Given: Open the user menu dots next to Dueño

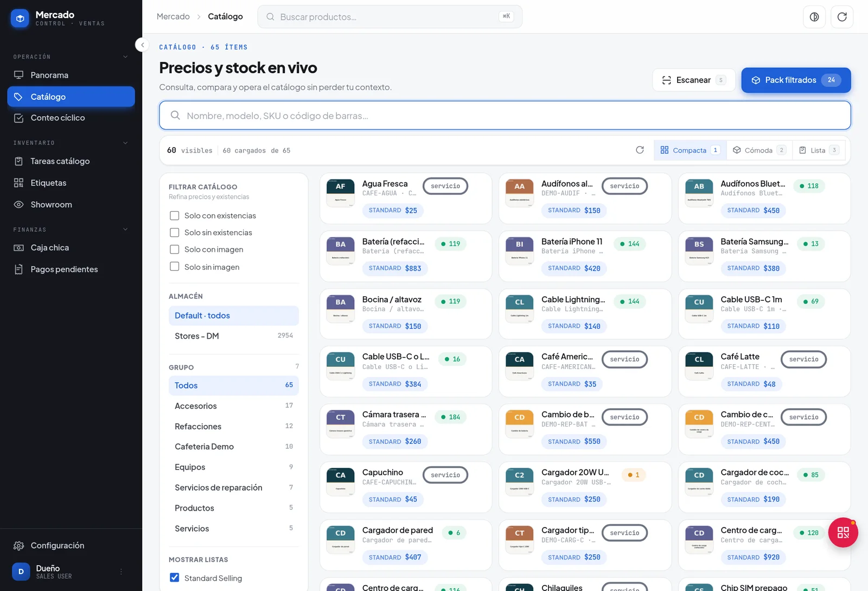Looking at the screenshot, I should (x=121, y=571).
